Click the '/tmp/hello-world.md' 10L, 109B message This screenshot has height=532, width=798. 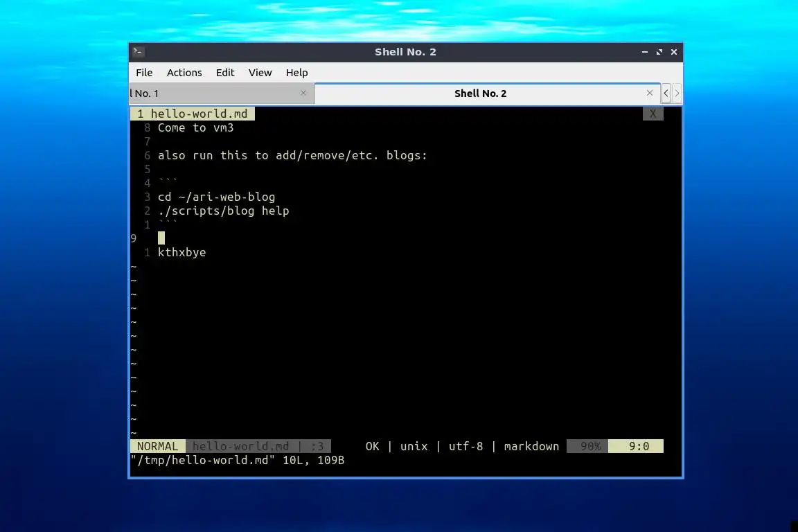[x=238, y=460]
